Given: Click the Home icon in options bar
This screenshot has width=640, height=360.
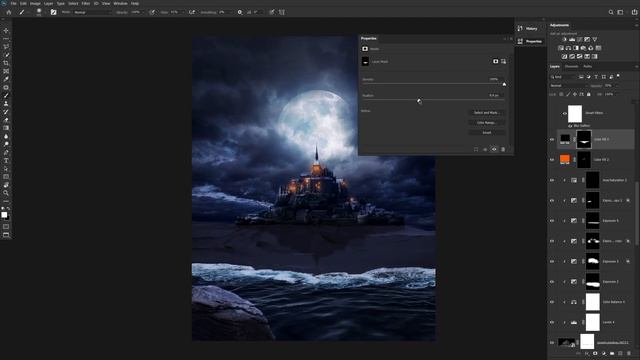Looking at the screenshot, I should click(9, 12).
